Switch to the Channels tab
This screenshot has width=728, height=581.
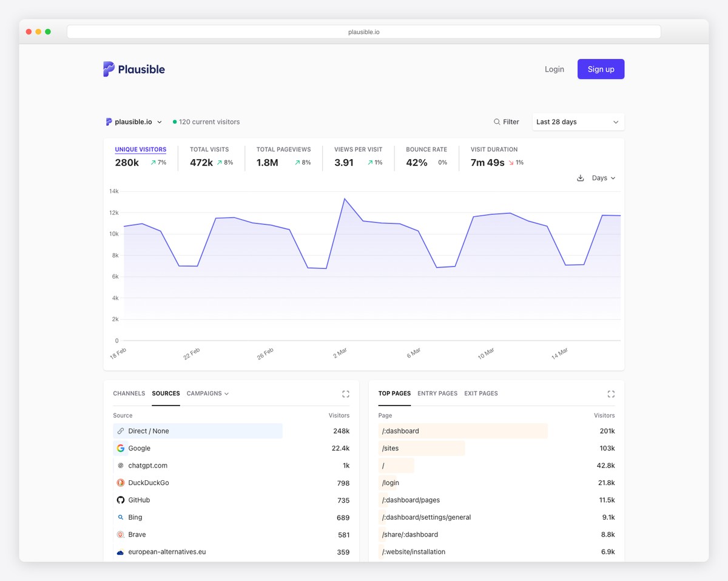pyautogui.click(x=129, y=393)
